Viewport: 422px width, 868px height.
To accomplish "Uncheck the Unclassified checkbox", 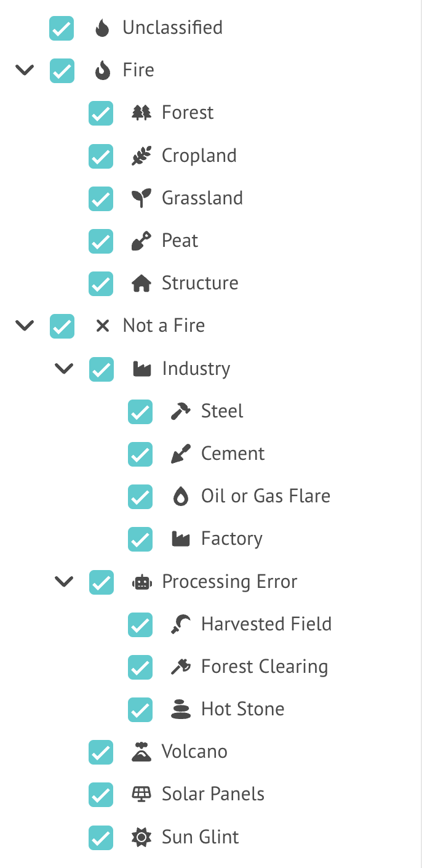I will click(x=61, y=28).
